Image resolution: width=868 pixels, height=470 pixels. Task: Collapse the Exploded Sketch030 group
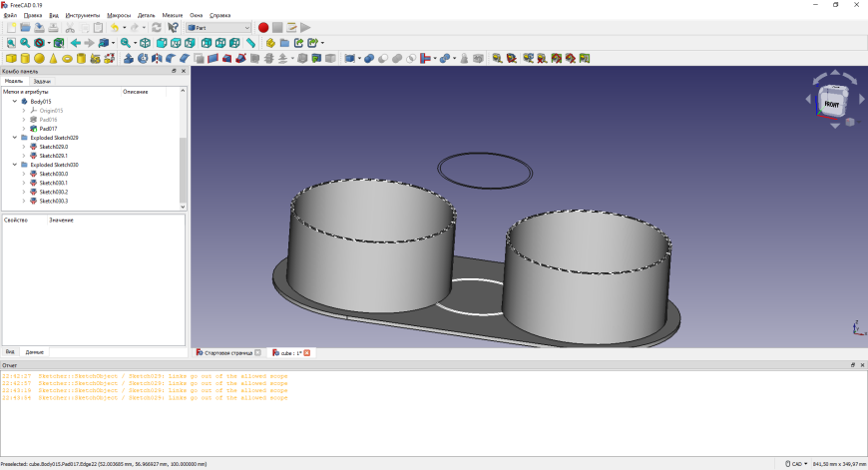15,165
